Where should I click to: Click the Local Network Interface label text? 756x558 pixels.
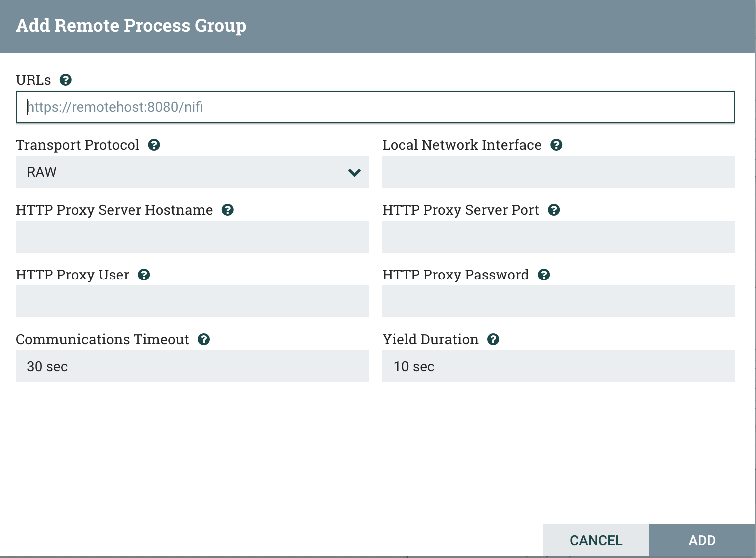(x=462, y=145)
